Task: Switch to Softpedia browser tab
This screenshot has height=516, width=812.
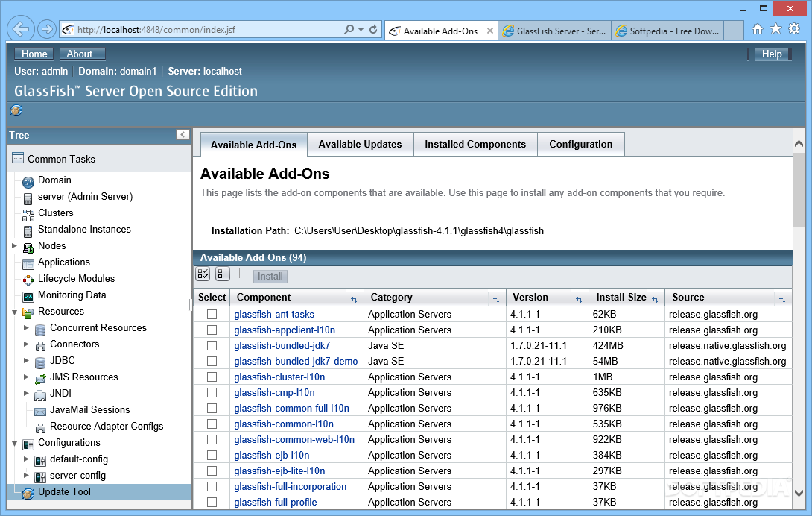Action: tap(668, 31)
